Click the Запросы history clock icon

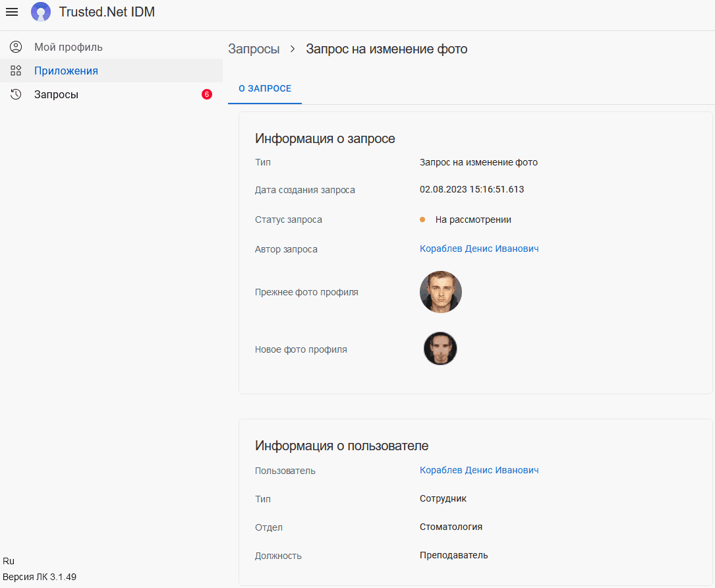[16, 94]
